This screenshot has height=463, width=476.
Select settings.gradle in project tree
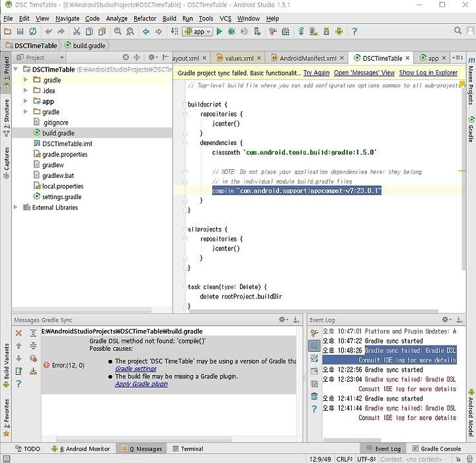pyautogui.click(x=61, y=197)
